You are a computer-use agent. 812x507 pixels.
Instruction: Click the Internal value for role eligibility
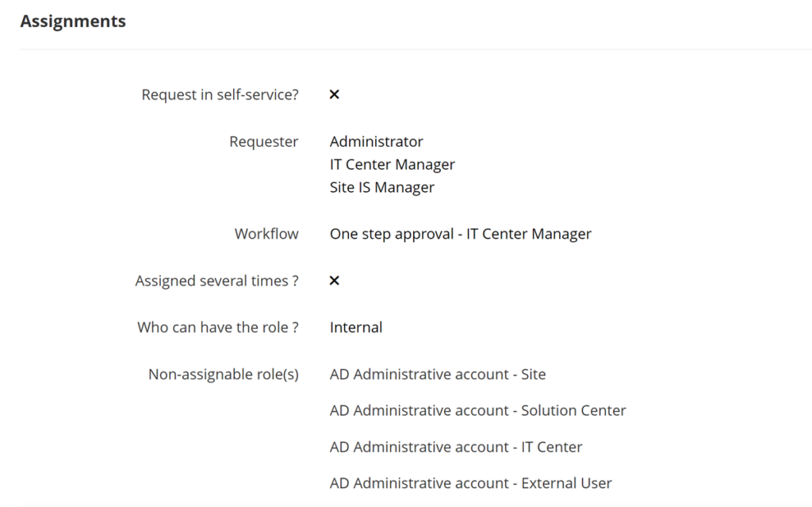(355, 327)
